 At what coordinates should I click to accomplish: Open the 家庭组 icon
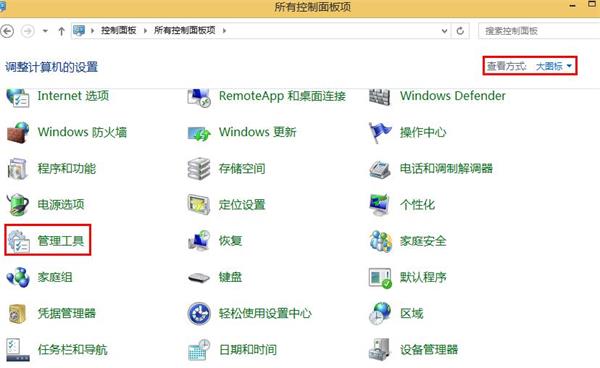pos(18,277)
